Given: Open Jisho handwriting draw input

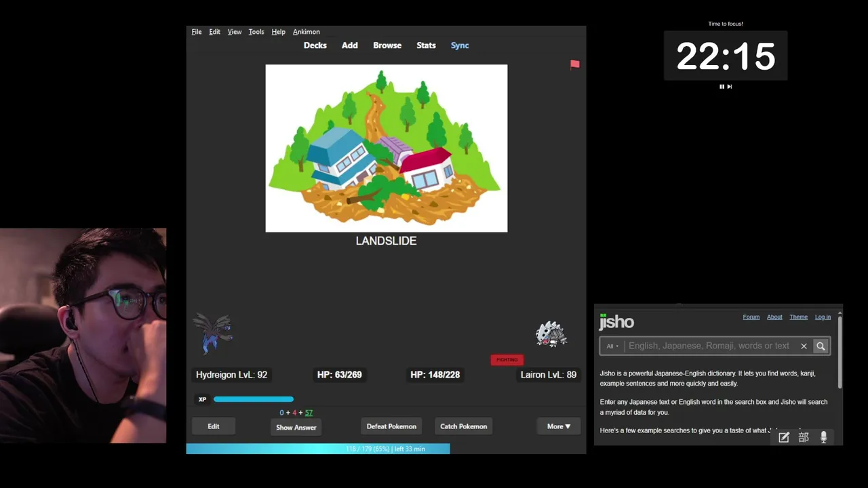Looking at the screenshot, I should 784,438.
